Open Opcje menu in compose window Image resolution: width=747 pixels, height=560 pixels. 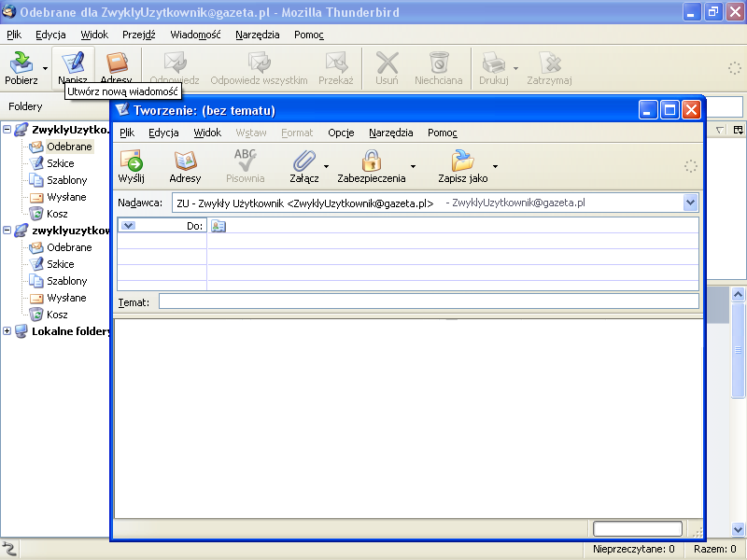pyautogui.click(x=341, y=133)
